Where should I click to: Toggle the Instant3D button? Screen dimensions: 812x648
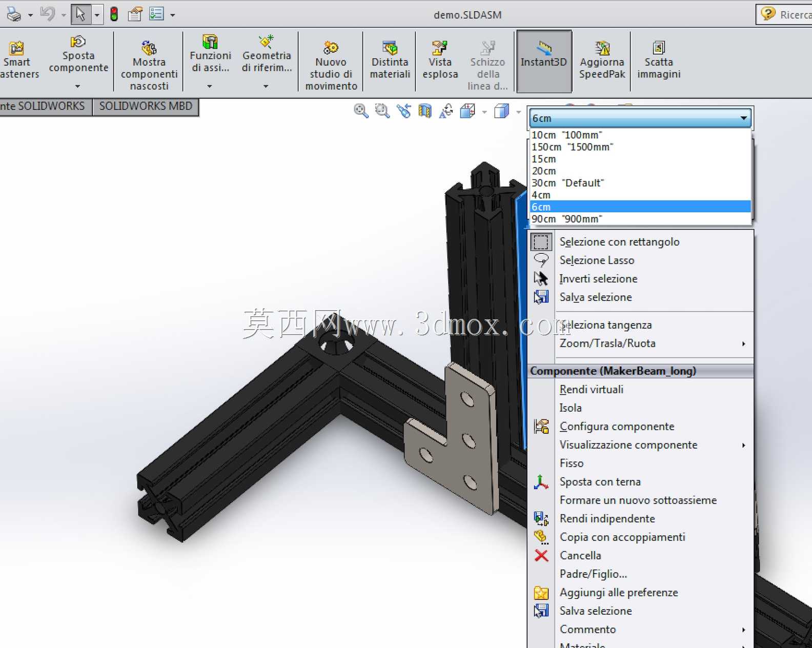pos(544,61)
